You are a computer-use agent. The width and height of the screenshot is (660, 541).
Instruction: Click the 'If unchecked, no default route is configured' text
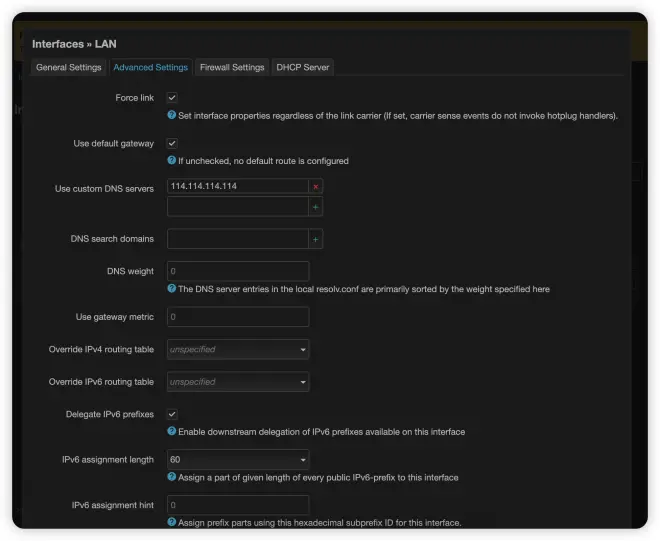coord(263,161)
